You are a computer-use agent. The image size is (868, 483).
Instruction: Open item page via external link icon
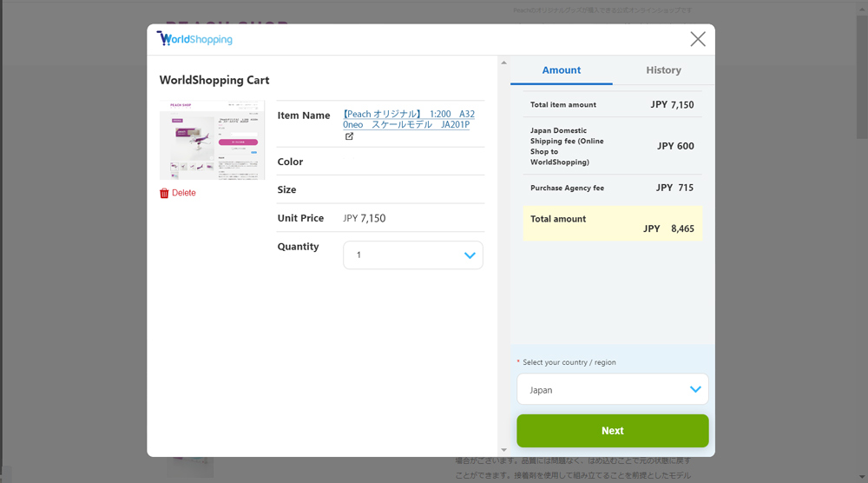tap(349, 136)
